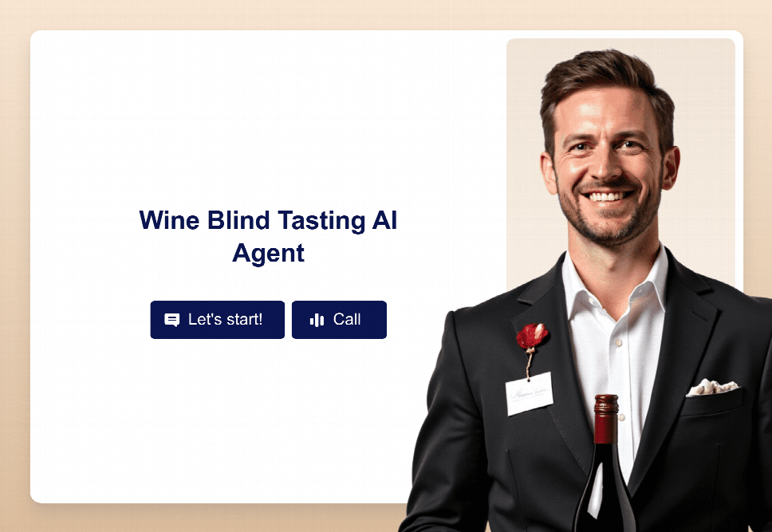Click the word Agent in the title
This screenshot has height=532, width=772.
(x=268, y=254)
